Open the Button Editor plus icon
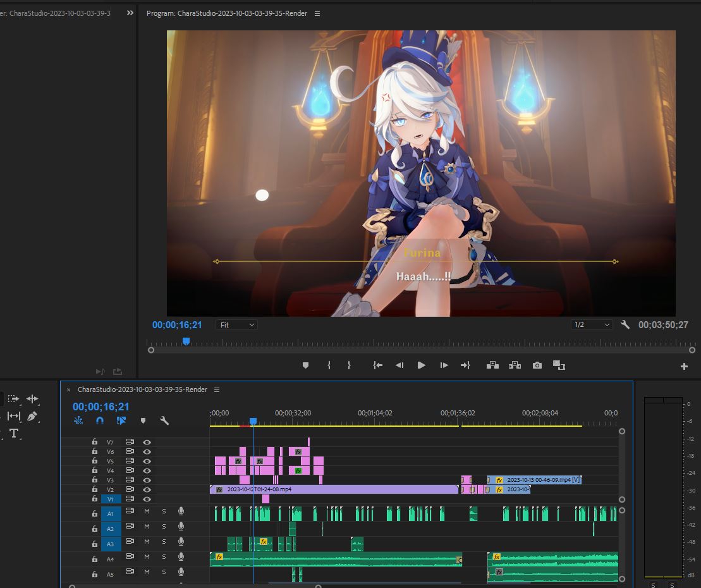The width and height of the screenshot is (701, 588). [684, 366]
